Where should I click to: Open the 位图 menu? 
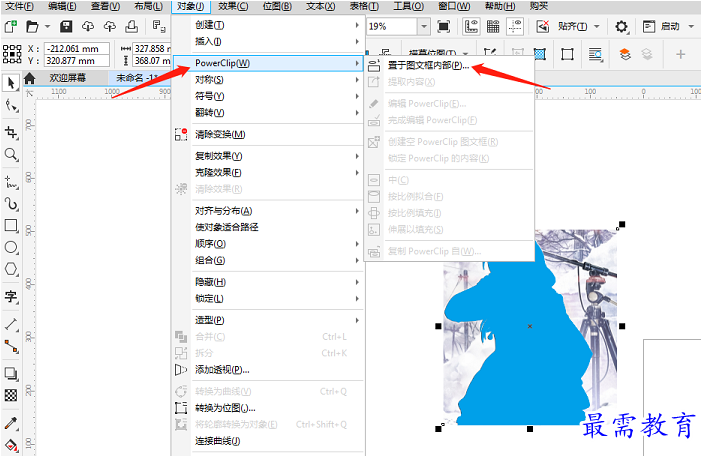pos(277,6)
